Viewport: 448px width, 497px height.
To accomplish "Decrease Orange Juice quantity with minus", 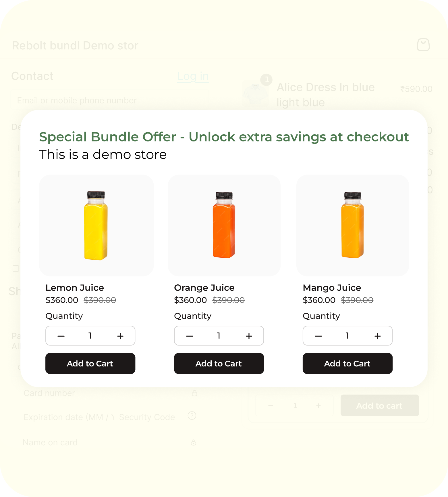I will (x=190, y=336).
